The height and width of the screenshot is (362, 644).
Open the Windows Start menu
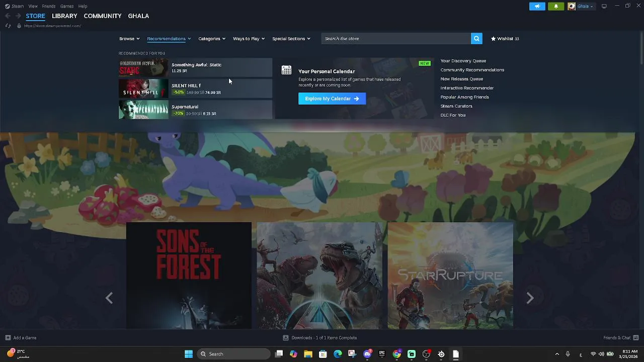coord(189,354)
